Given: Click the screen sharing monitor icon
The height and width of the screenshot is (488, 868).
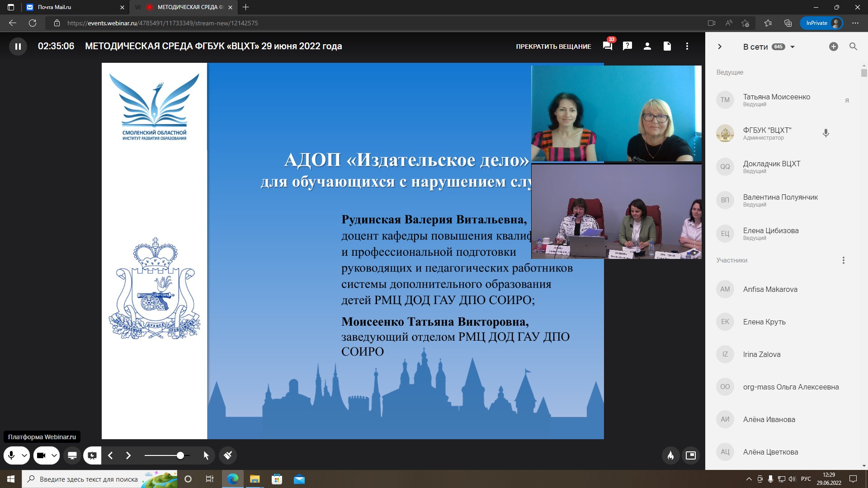Looking at the screenshot, I should [72, 455].
